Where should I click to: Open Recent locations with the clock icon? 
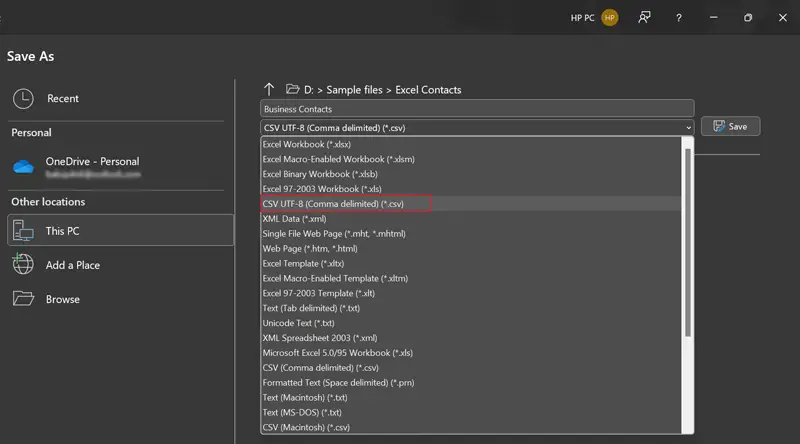coord(23,98)
